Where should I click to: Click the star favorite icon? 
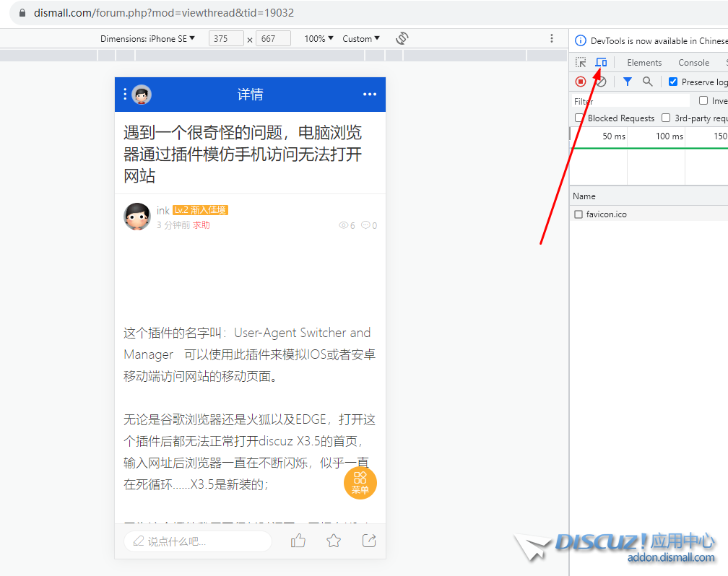(x=334, y=541)
